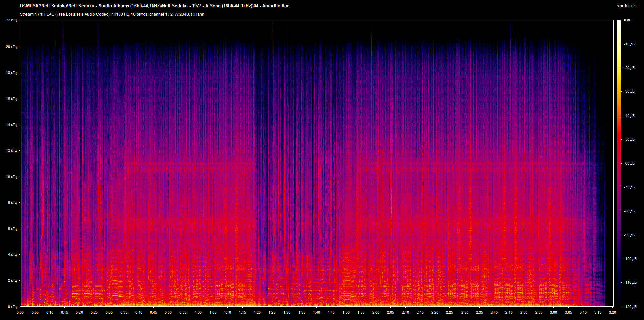Click the 20 кГц frequency label

(11, 47)
